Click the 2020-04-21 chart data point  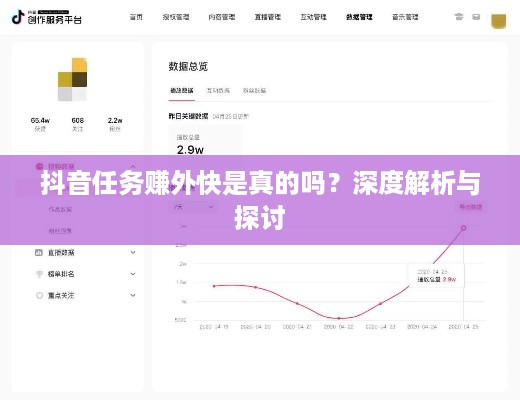297,303
